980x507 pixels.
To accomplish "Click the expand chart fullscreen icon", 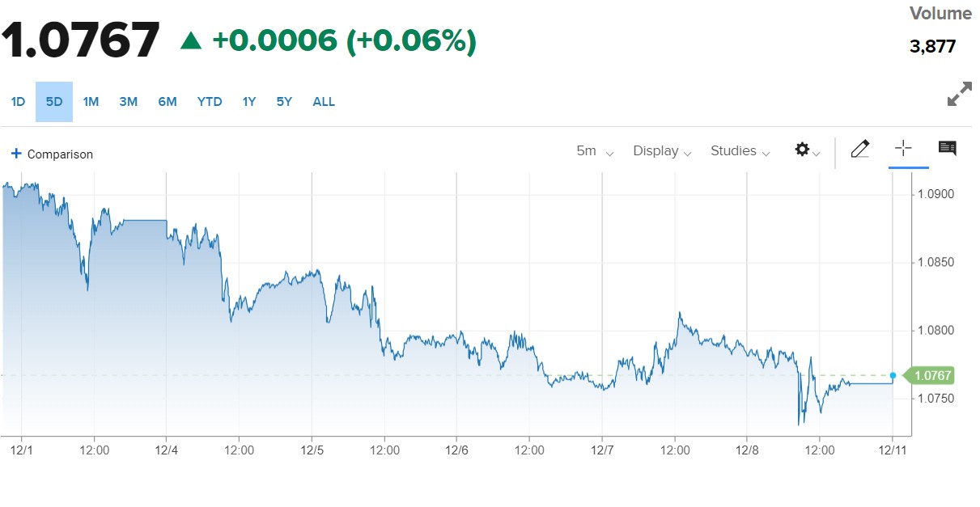I will click(x=959, y=94).
